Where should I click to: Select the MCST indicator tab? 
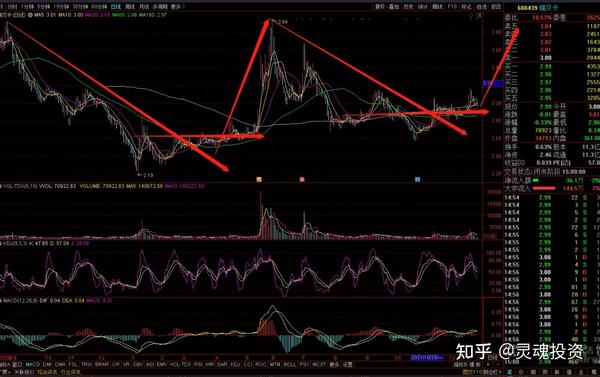click(x=319, y=364)
